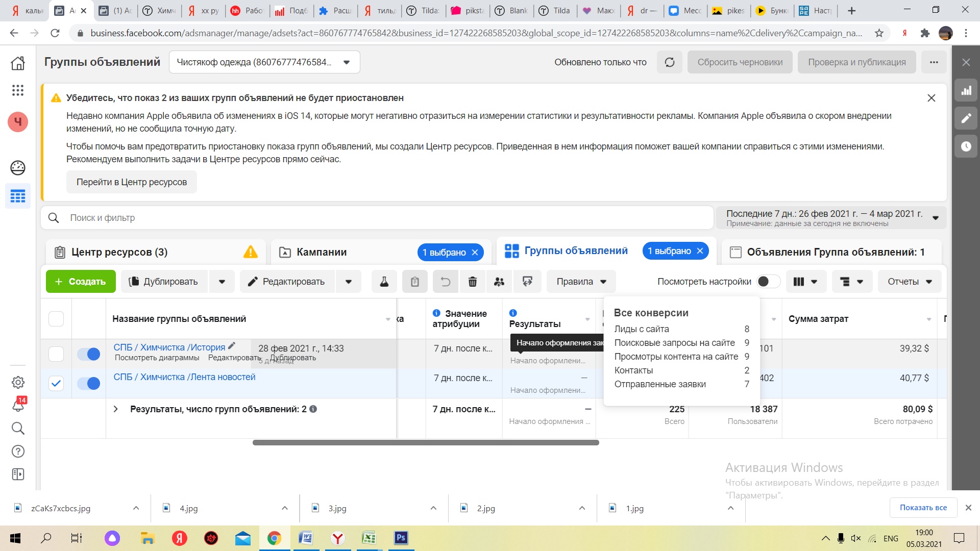Click the A/B test flask icon
Image resolution: width=980 pixels, height=551 pixels.
click(384, 282)
